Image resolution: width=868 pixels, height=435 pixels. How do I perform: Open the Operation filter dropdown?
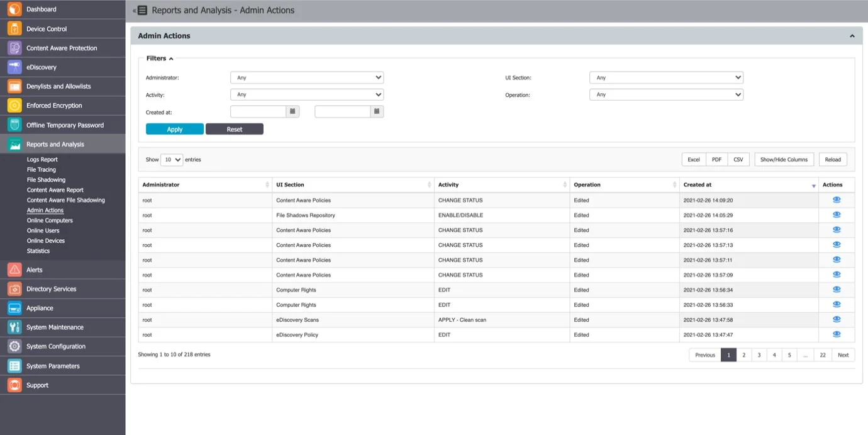[666, 94]
